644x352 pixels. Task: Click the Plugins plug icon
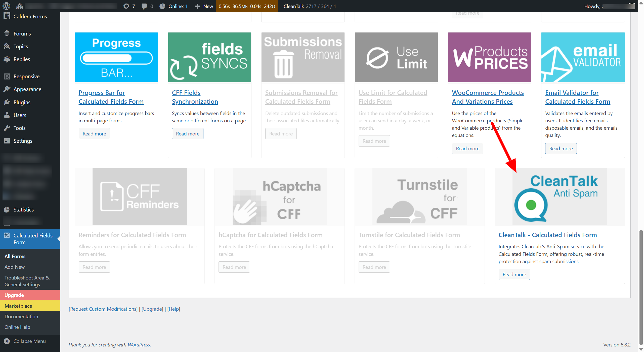[7, 102]
